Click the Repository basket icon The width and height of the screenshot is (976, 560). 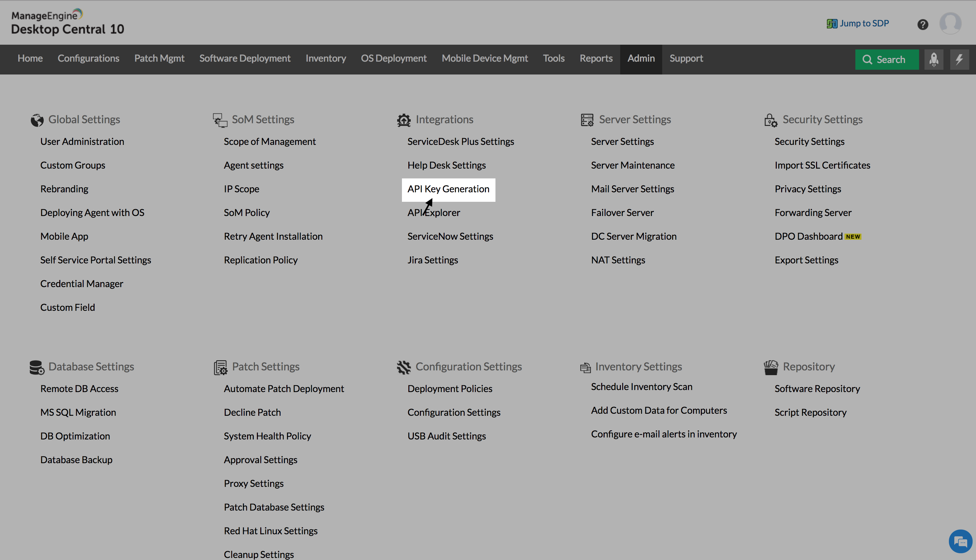tap(771, 367)
